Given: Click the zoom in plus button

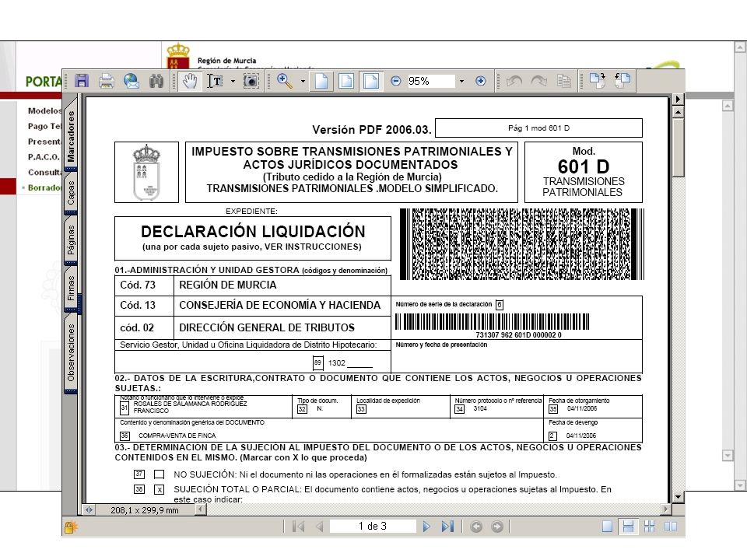Looking at the screenshot, I should (481, 81).
